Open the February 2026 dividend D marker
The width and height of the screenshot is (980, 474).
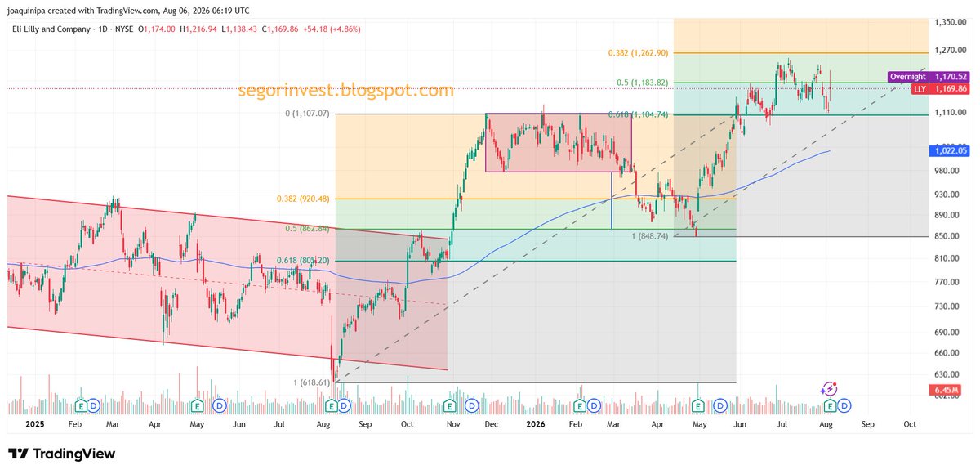click(594, 405)
